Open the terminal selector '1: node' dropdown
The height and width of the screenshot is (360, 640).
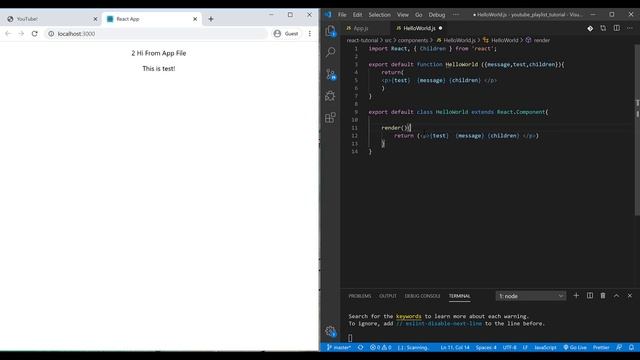pos(531,296)
